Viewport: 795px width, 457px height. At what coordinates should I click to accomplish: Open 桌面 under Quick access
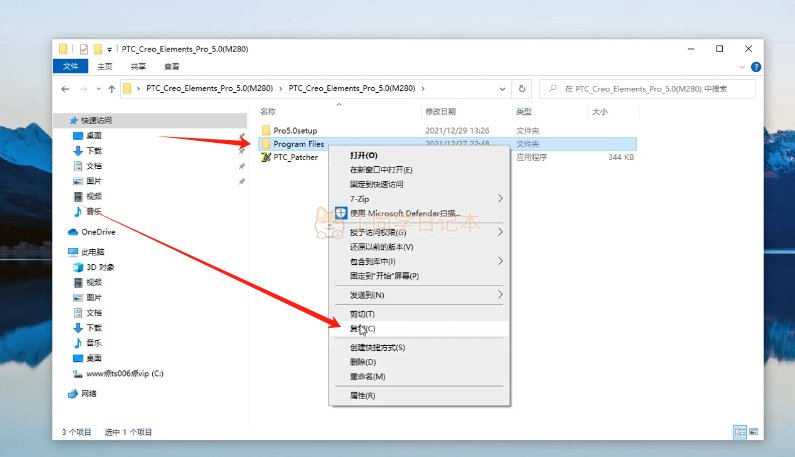pos(94,135)
